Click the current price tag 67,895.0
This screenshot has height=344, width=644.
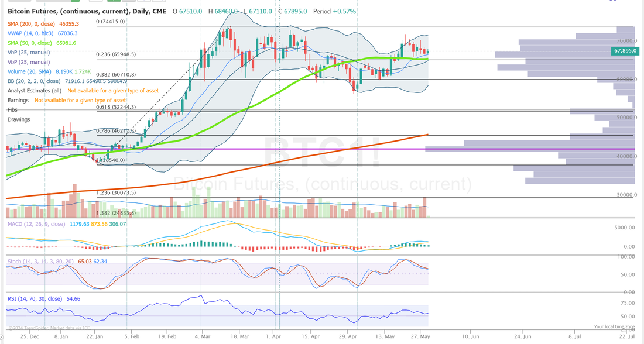(625, 51)
